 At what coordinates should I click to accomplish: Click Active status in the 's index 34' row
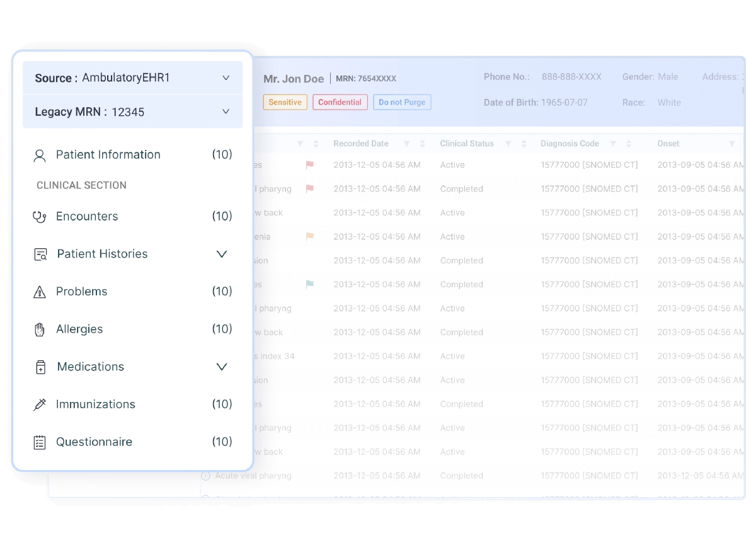click(452, 357)
